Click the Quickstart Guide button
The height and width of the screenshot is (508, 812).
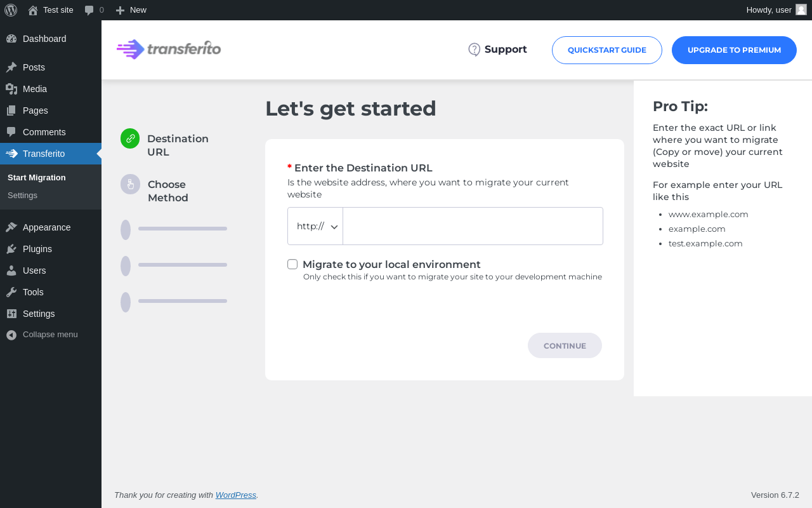606,50
